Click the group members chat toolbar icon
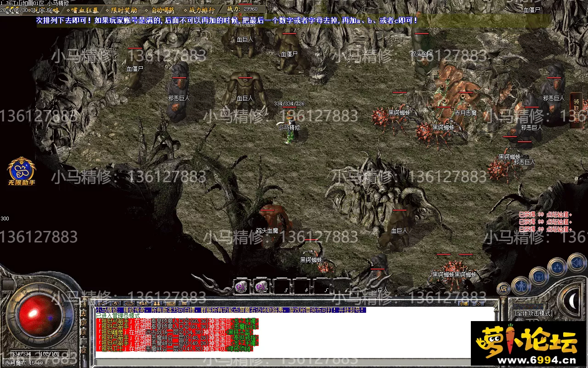This screenshot has height=368, width=588. [x=143, y=304]
